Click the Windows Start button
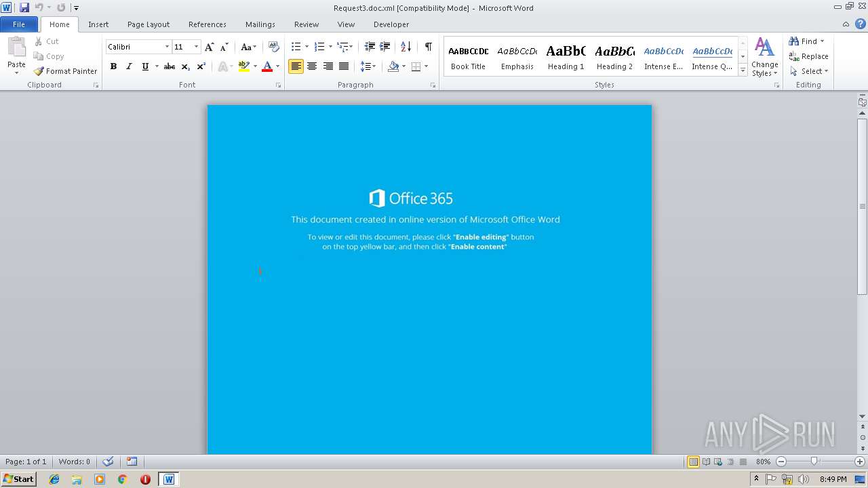The height and width of the screenshot is (488, 868). pos(18,479)
